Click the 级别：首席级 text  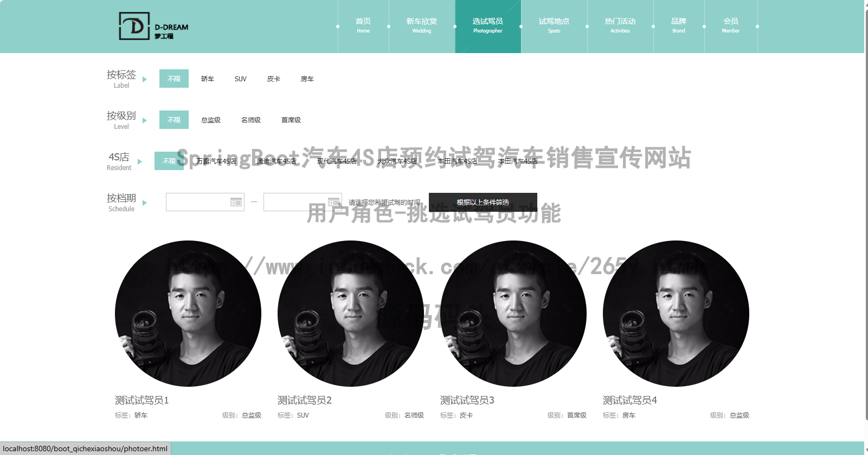point(567,415)
